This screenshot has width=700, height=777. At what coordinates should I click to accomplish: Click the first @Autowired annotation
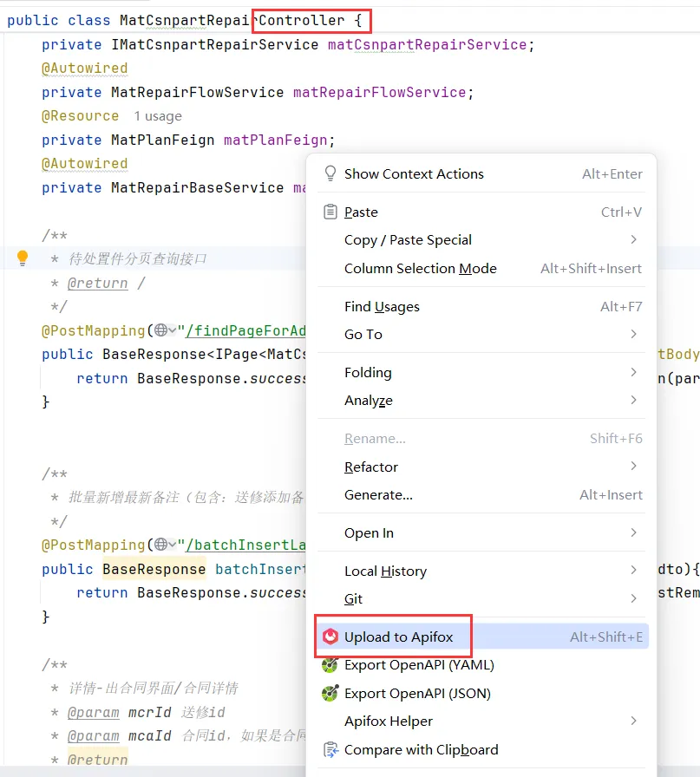(x=85, y=68)
